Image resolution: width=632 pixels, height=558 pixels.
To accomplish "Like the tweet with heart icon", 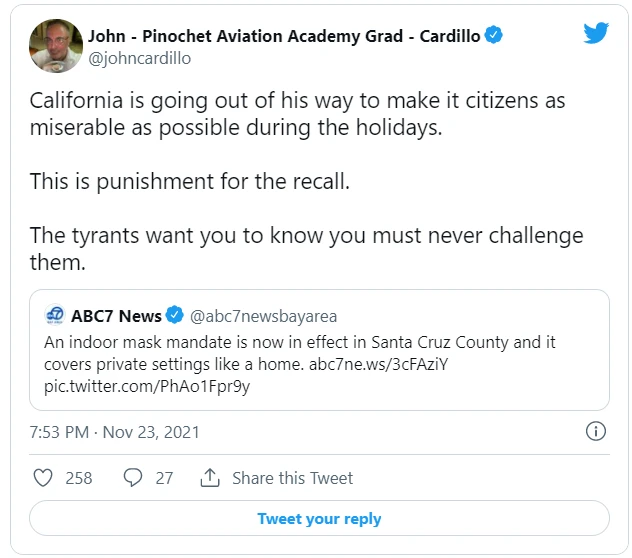I will point(43,478).
